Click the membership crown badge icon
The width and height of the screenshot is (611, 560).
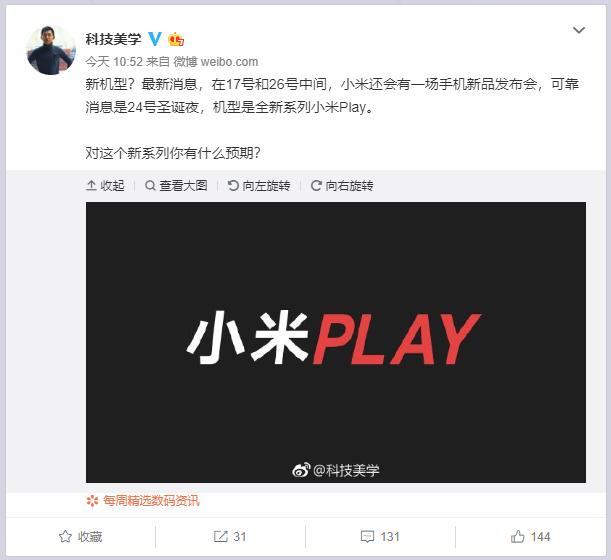(x=176, y=39)
